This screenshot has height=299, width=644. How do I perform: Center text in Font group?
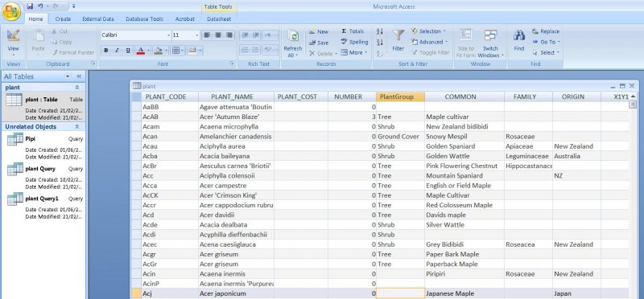point(218,35)
